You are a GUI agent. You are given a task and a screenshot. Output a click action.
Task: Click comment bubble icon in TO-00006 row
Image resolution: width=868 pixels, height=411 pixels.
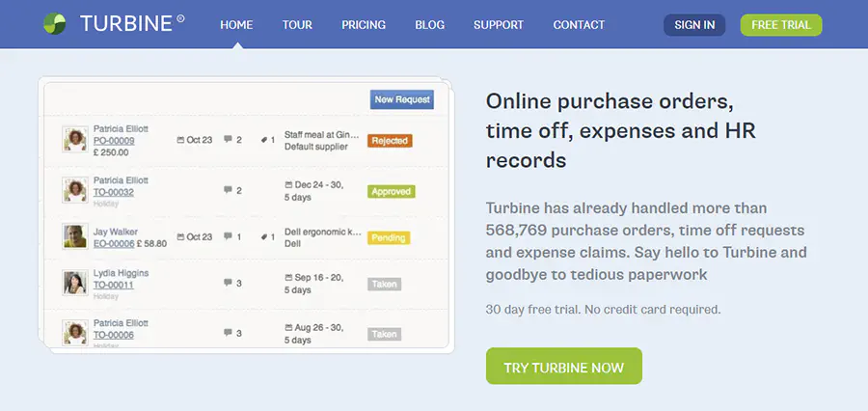228,332
